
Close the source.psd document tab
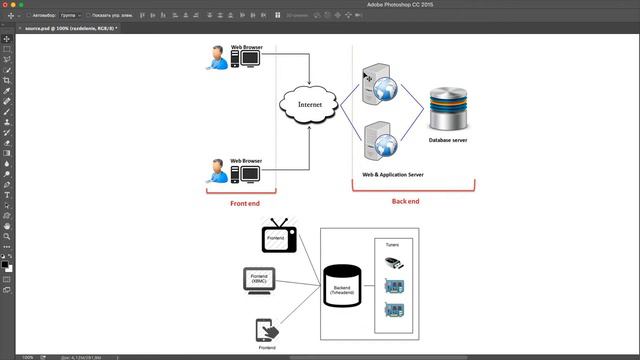pyautogui.click(x=20, y=28)
